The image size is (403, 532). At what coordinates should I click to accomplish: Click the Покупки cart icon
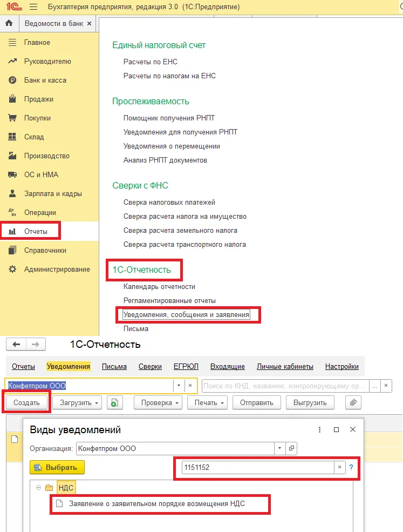(12, 118)
